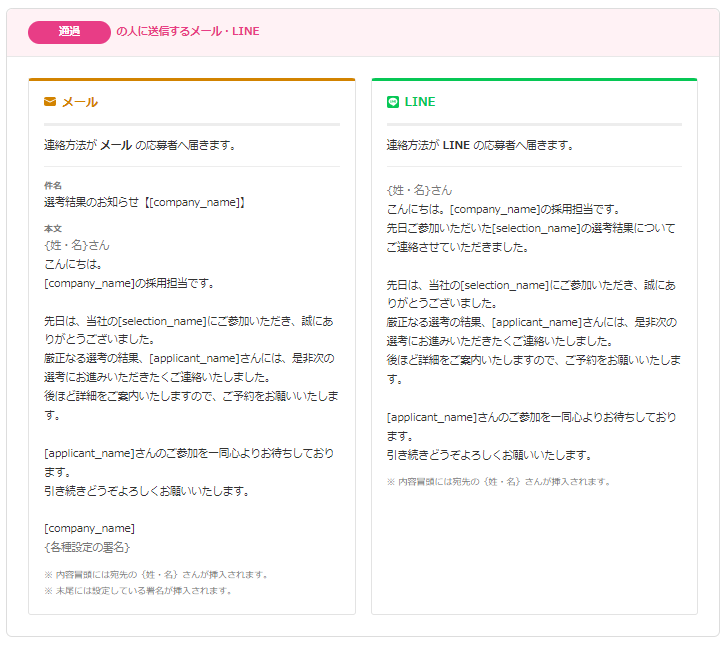The width and height of the screenshot is (724, 645).
Task: Click the [company_name] line above the signature
Action: point(89,528)
